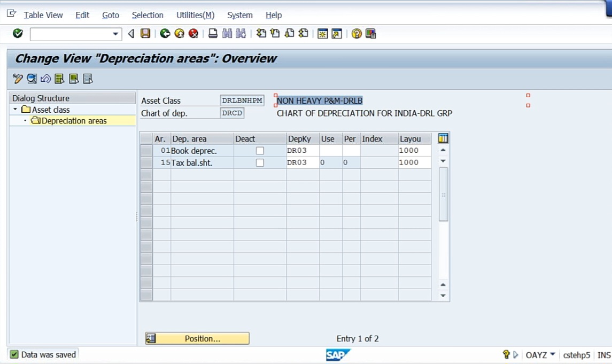The height and width of the screenshot is (364, 612).
Task: Collapse the Asset class tree node
Action: pos(15,109)
